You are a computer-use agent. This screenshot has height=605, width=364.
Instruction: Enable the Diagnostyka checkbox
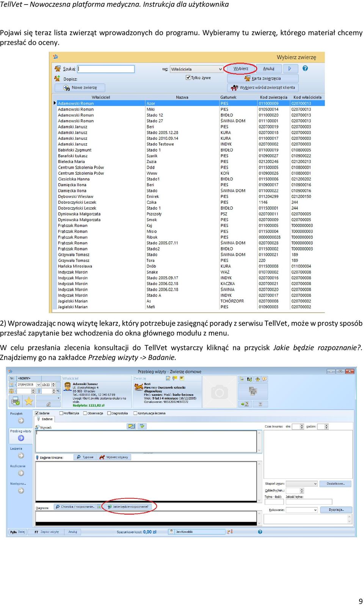point(109,413)
